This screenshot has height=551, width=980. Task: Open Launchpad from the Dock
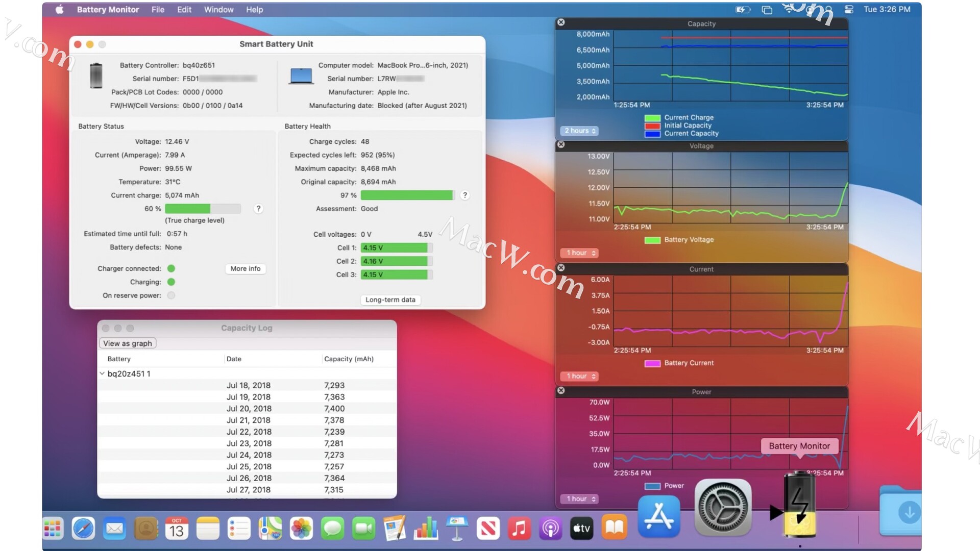click(x=53, y=528)
